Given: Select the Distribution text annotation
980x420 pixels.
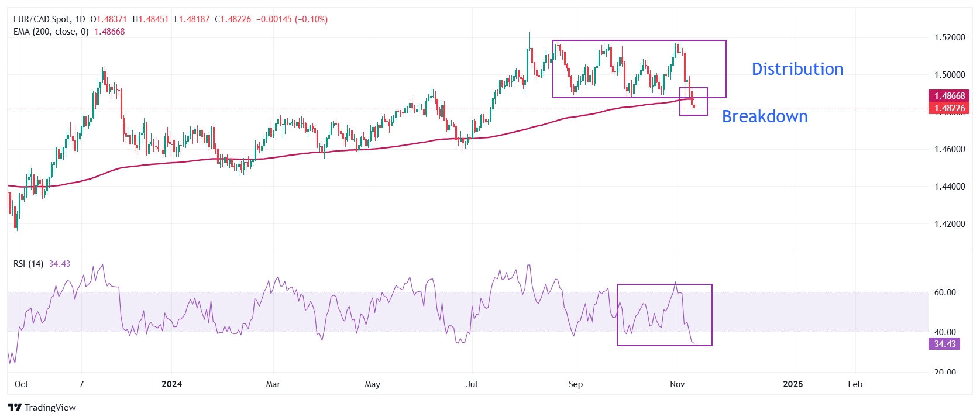Looking at the screenshot, I should (797, 69).
